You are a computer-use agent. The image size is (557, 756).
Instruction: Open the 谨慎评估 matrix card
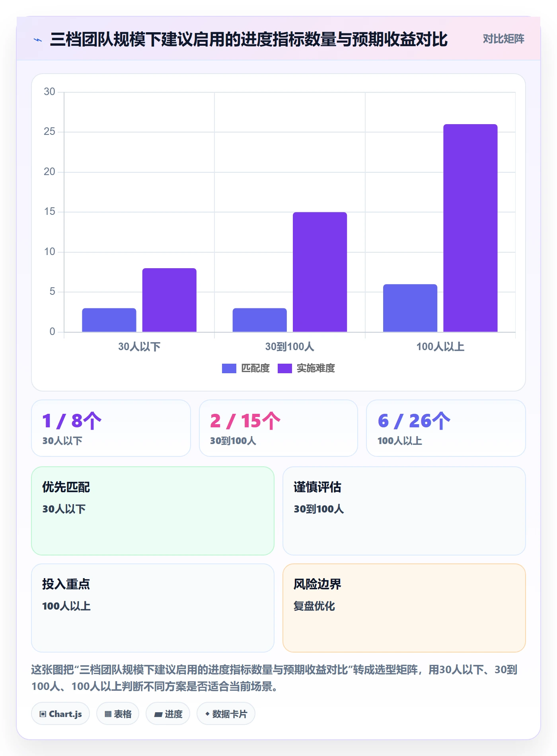click(x=404, y=511)
